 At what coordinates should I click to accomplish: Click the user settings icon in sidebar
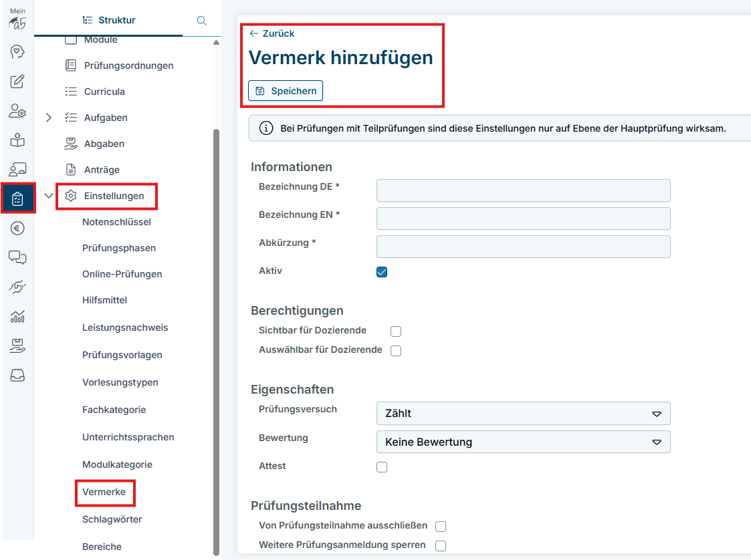tap(17, 111)
